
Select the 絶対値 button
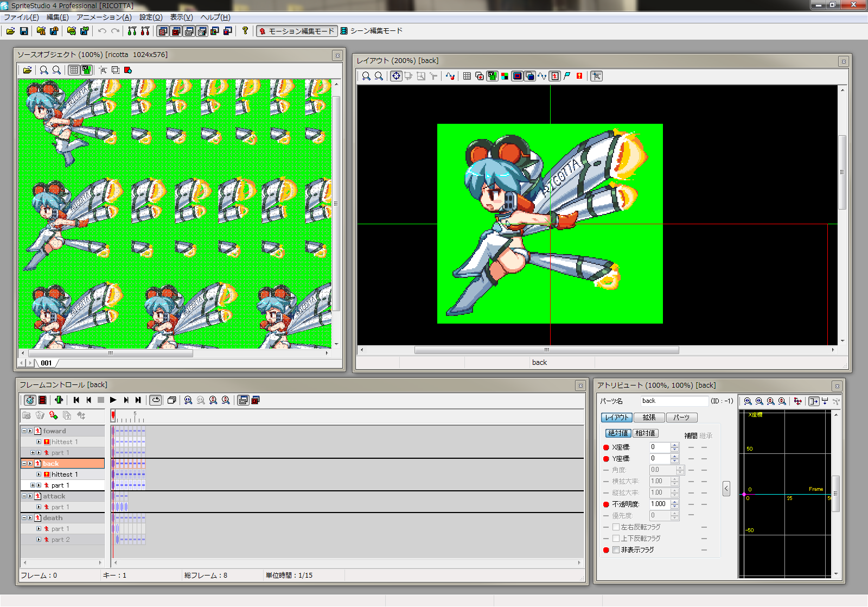(618, 433)
